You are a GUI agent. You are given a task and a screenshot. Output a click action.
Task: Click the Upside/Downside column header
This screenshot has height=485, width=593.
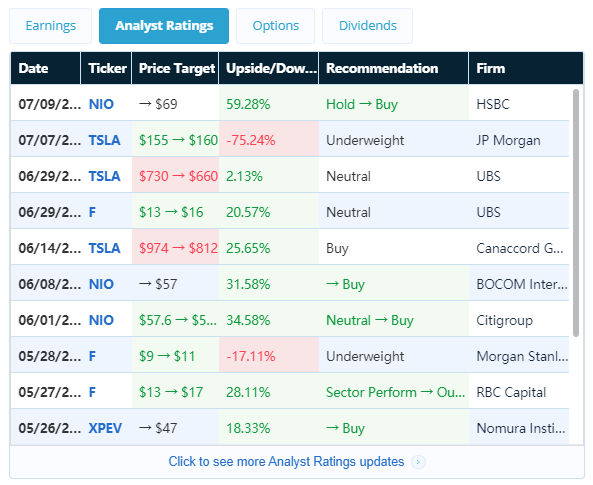pos(269,68)
